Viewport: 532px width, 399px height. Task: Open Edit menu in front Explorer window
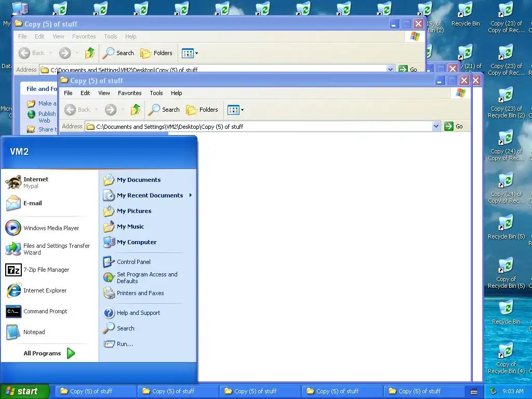coord(85,93)
